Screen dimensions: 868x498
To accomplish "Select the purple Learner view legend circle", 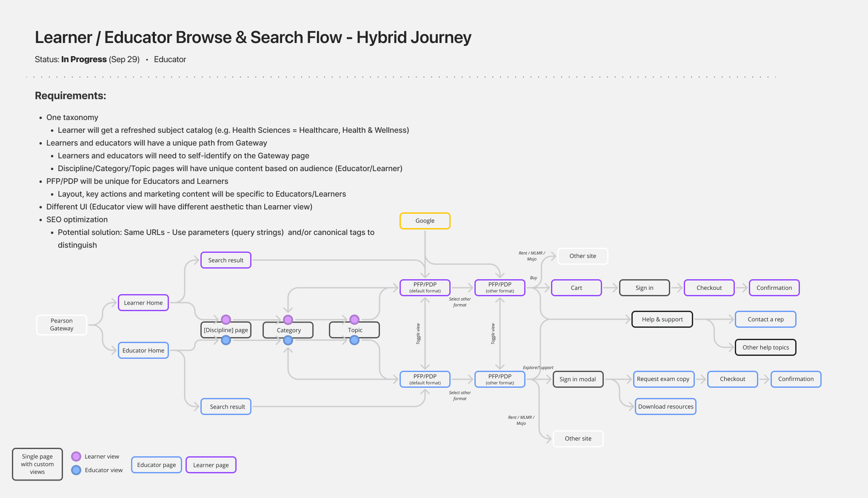I will pyautogui.click(x=76, y=457).
